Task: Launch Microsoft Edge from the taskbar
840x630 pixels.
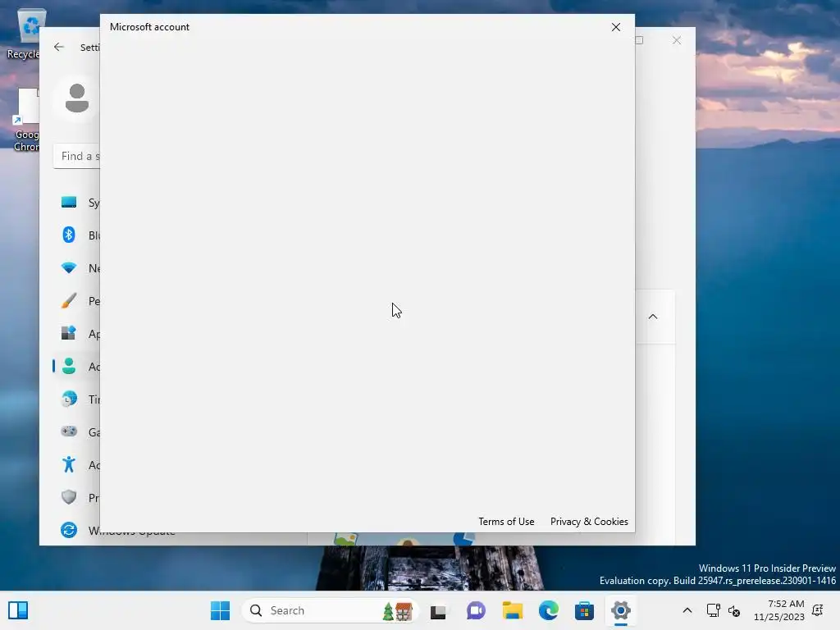Action: pyautogui.click(x=549, y=610)
